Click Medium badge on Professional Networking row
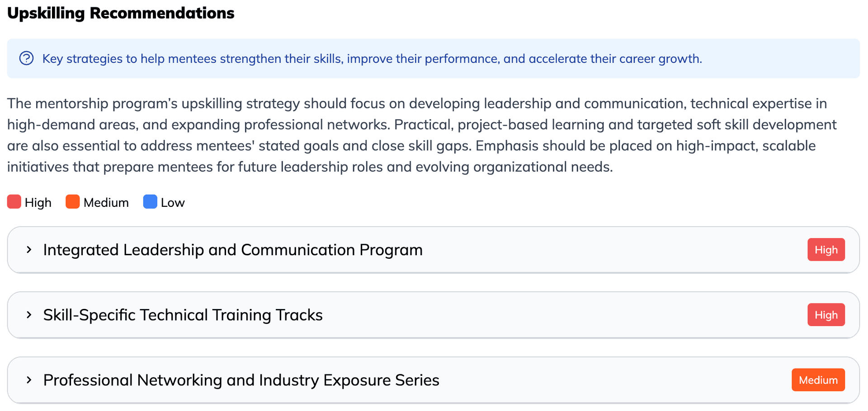 point(818,380)
